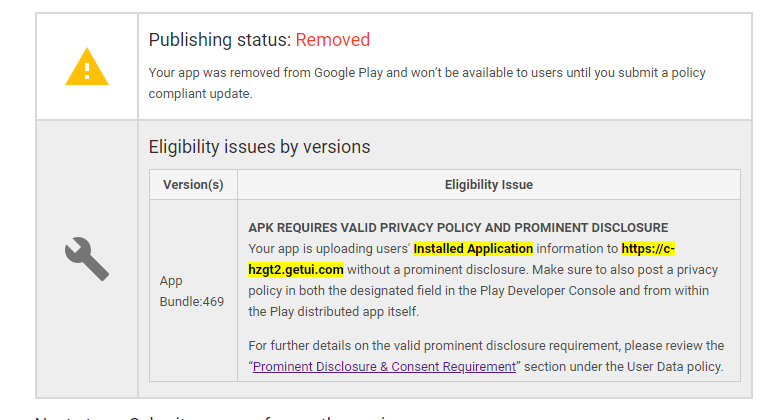Click the highlighted 'Installed Application' text
This screenshot has height=420, width=782.
coord(473,248)
